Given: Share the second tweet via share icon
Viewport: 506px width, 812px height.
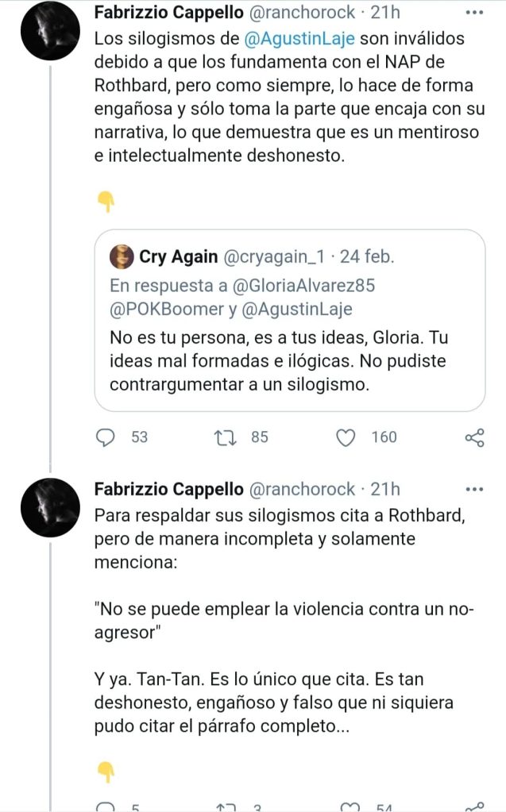Looking at the screenshot, I should [x=474, y=806].
